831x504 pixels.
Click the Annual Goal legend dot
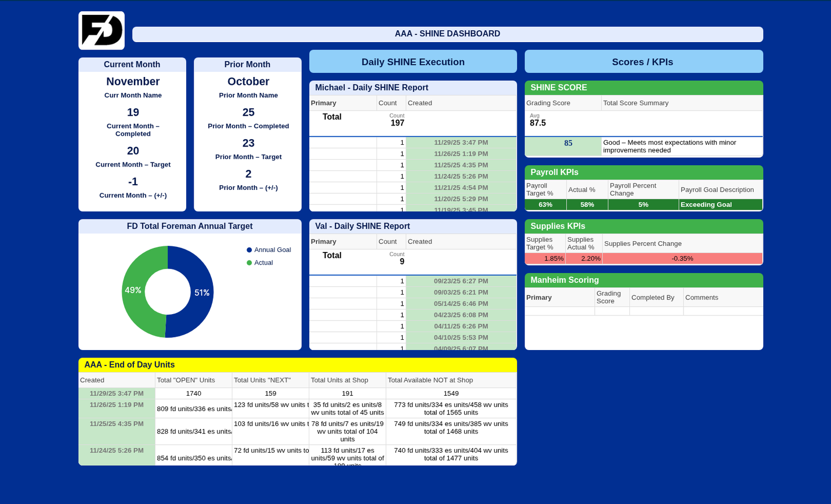coord(249,250)
